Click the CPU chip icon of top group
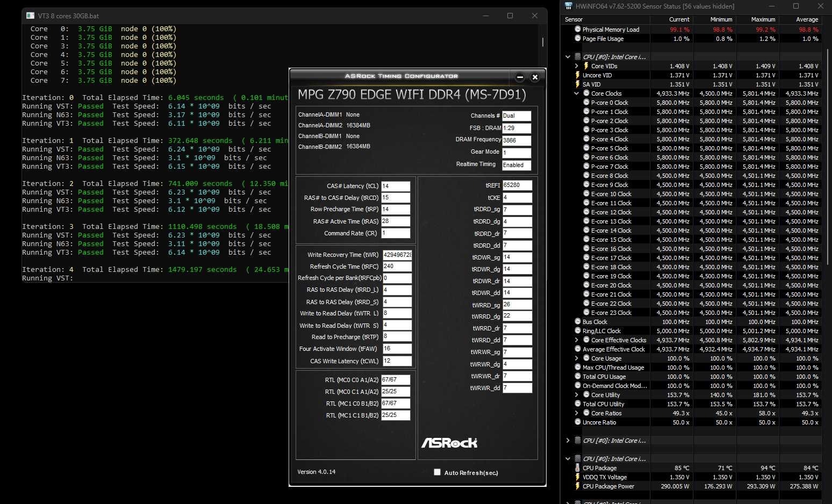Image resolution: width=832 pixels, height=504 pixels. 577,56
